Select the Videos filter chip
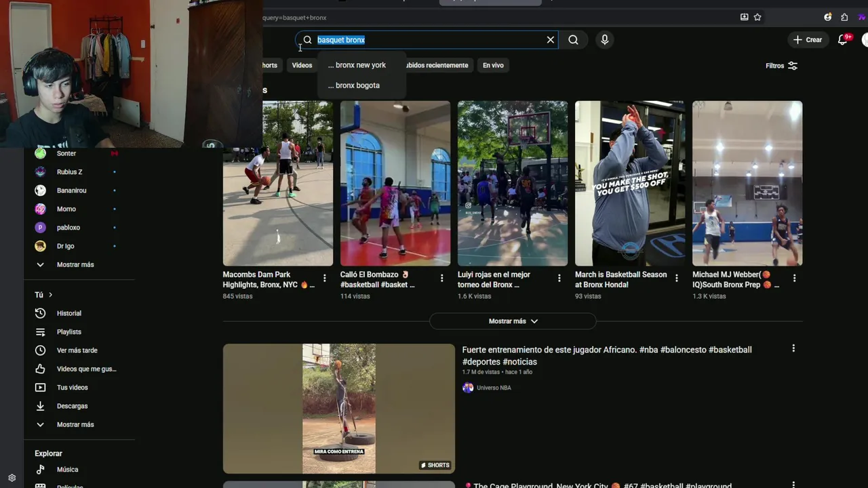Screen dimensions: 868x488 [x=302, y=65]
